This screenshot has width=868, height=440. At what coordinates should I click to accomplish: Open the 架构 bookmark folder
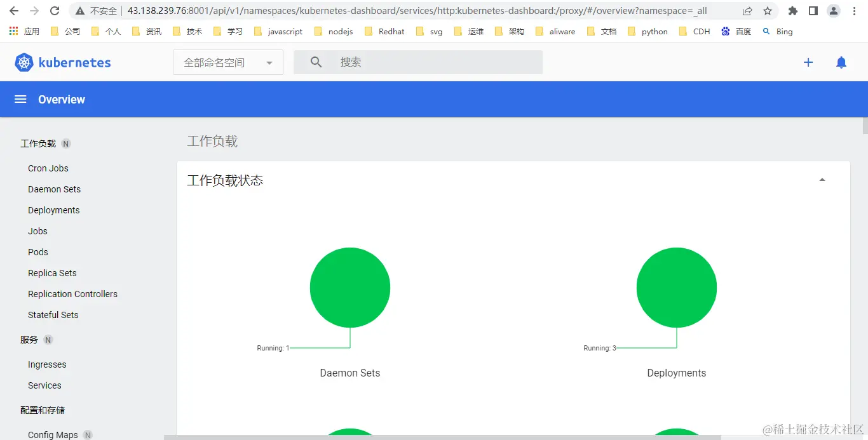point(510,31)
